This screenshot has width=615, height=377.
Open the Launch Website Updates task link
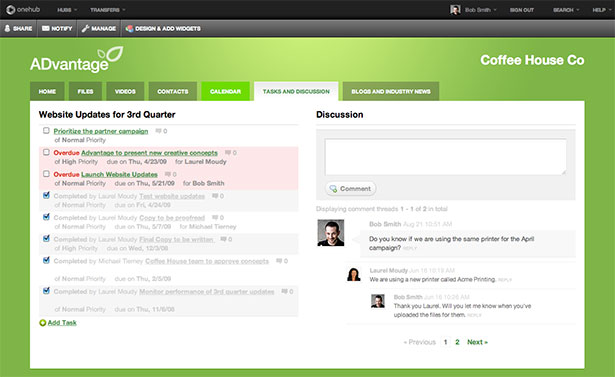[x=119, y=174]
